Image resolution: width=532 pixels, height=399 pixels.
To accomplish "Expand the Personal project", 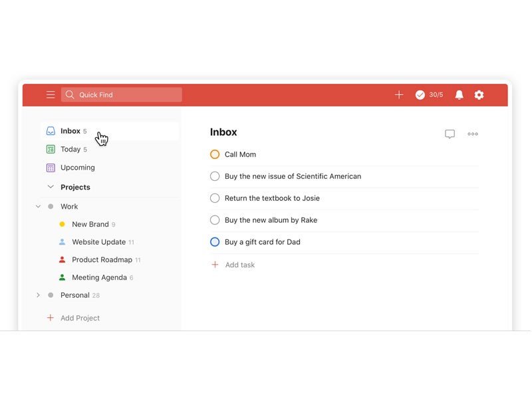I will (38, 295).
